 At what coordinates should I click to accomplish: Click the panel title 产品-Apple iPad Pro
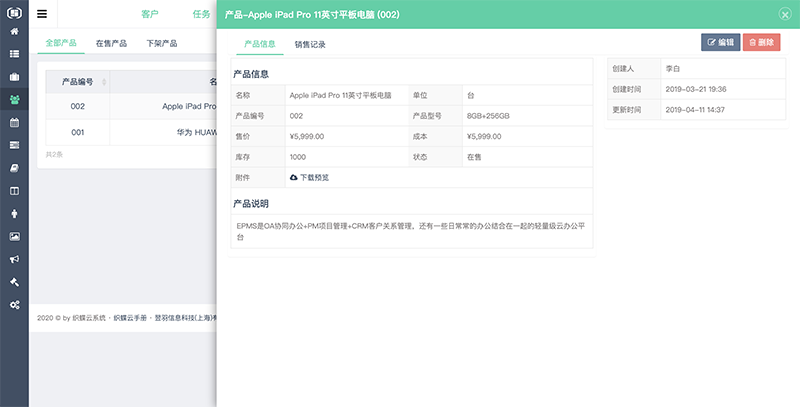[312, 15]
